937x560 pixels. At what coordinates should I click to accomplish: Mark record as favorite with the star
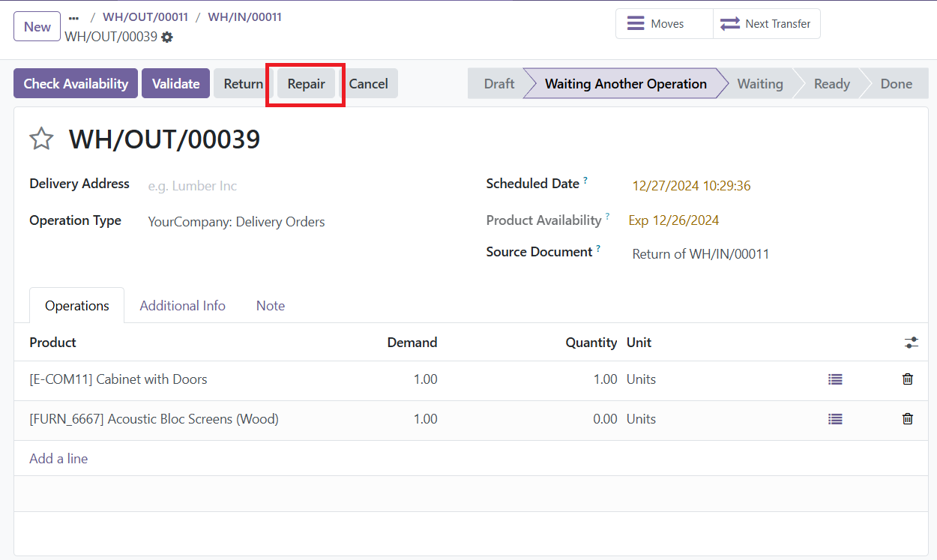(41, 139)
